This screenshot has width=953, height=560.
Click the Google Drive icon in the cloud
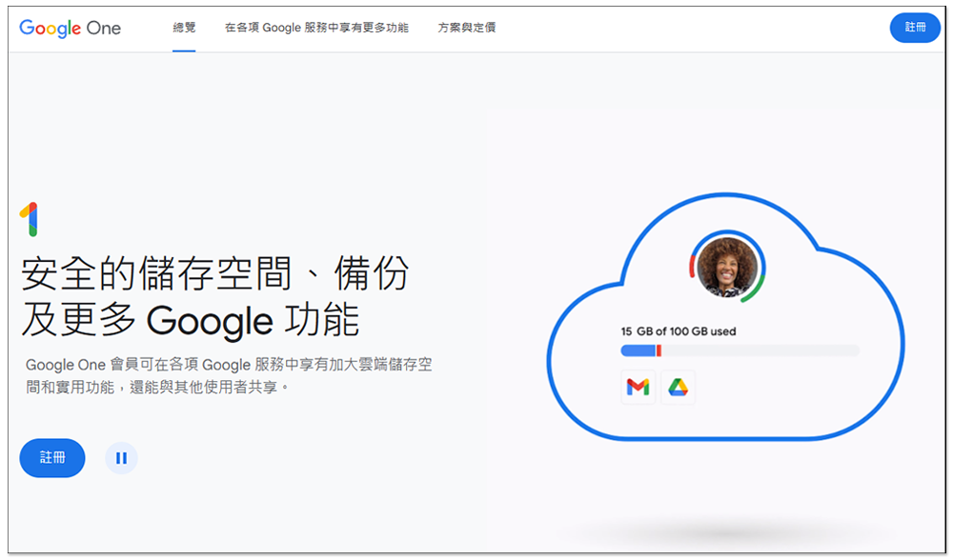(x=679, y=387)
